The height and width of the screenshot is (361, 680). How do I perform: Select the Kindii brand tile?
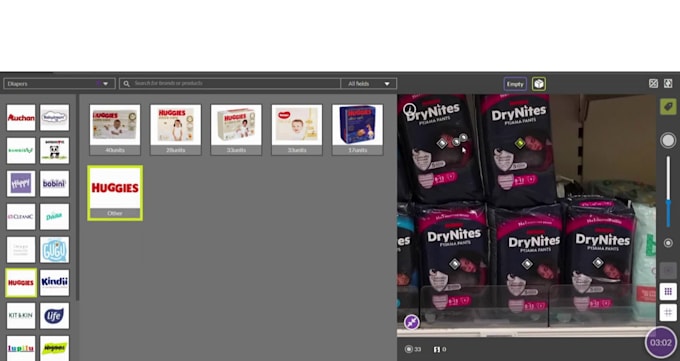point(54,282)
